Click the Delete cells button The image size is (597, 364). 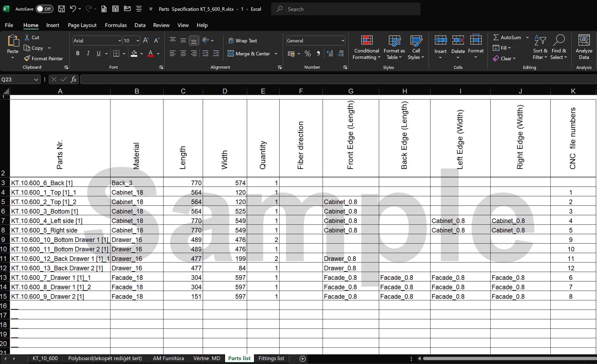pyautogui.click(x=458, y=47)
